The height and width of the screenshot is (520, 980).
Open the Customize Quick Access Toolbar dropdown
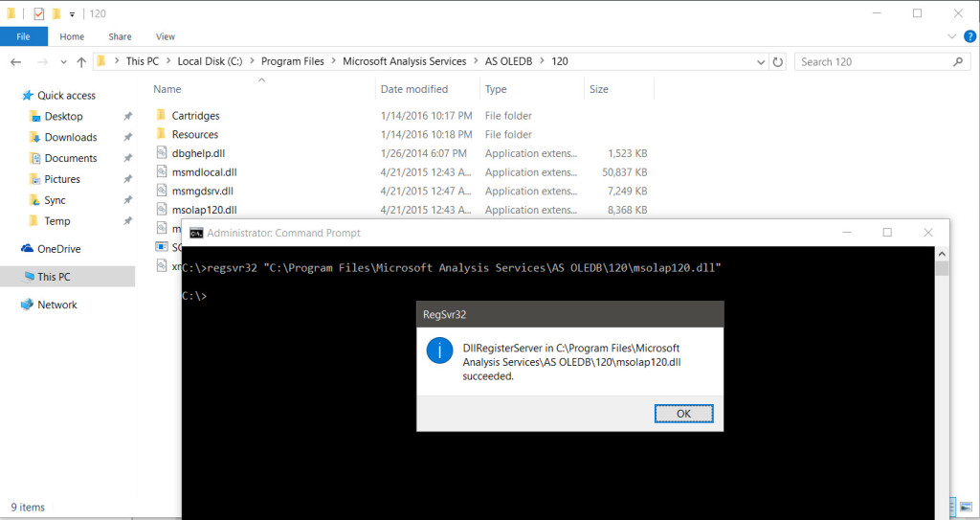point(72,14)
